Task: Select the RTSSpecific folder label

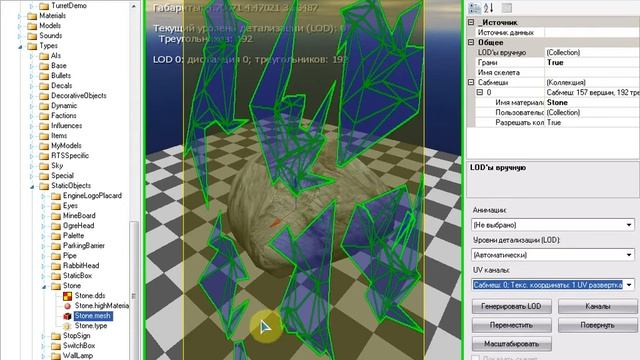Action: [70, 156]
